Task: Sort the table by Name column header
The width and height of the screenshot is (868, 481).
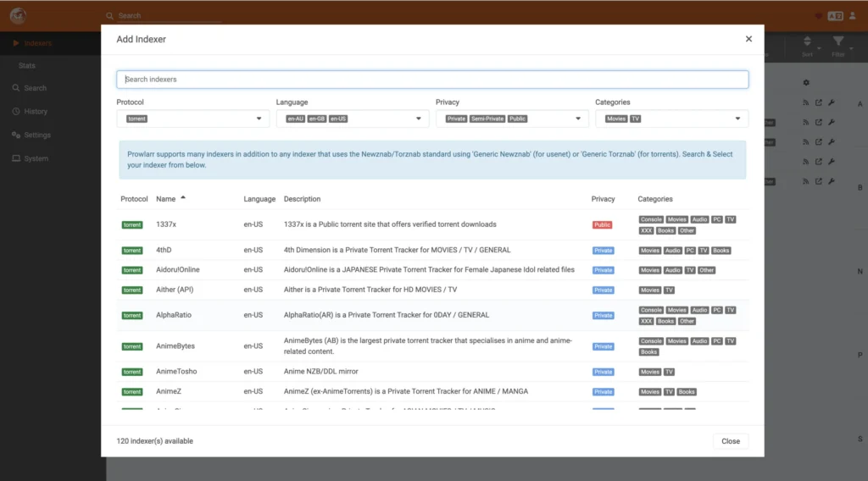Action: point(165,199)
